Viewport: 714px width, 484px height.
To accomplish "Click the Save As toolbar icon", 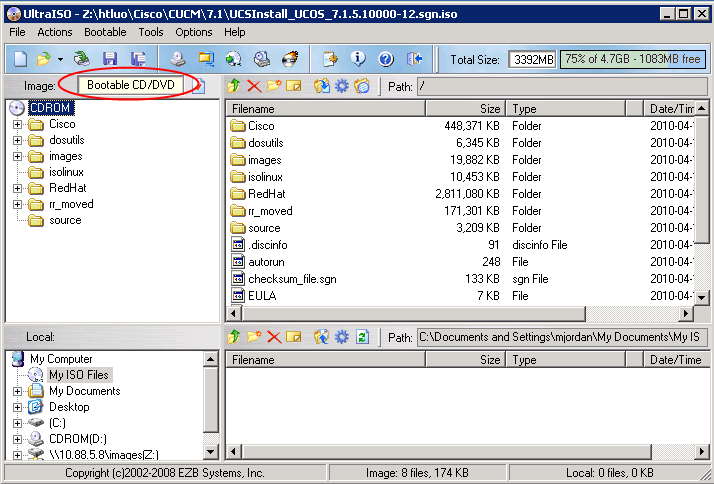I will (138, 59).
